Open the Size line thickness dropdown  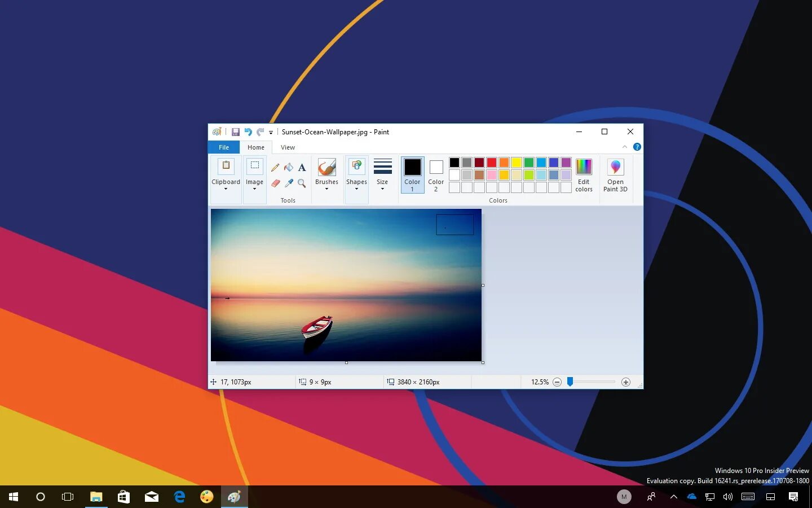(x=382, y=175)
